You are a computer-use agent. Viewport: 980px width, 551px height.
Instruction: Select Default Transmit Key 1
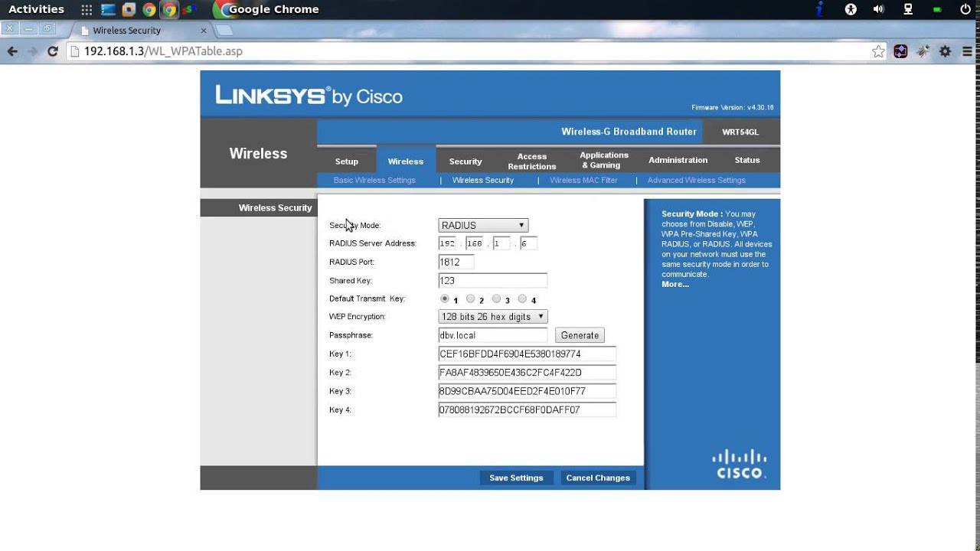click(444, 299)
